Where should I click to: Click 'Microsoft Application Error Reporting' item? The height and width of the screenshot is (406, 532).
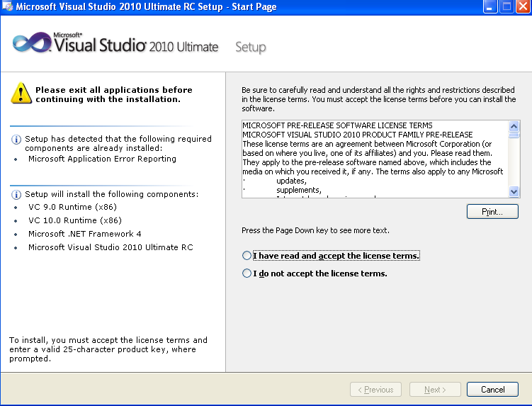coord(102,159)
